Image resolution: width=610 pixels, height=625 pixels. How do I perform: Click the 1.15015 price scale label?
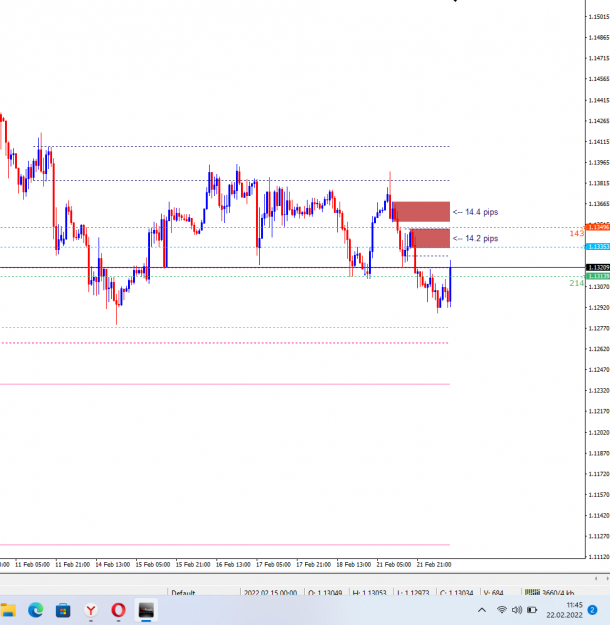tap(599, 17)
